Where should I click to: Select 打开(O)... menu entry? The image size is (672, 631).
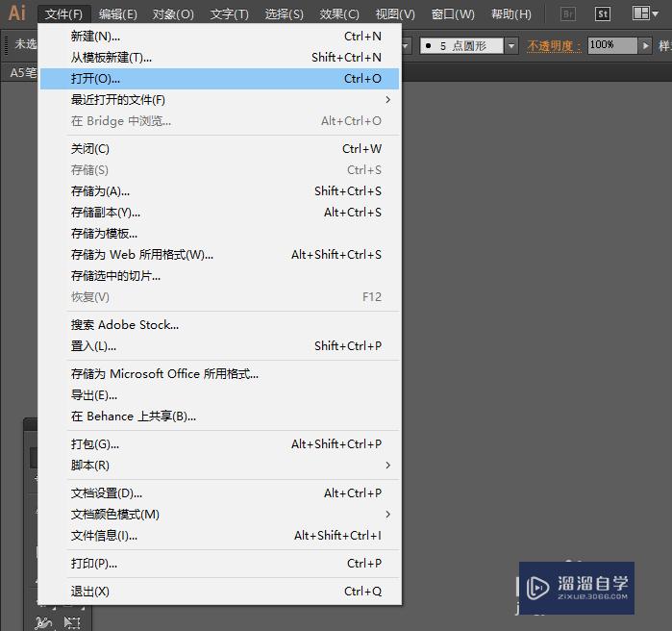tap(219, 79)
